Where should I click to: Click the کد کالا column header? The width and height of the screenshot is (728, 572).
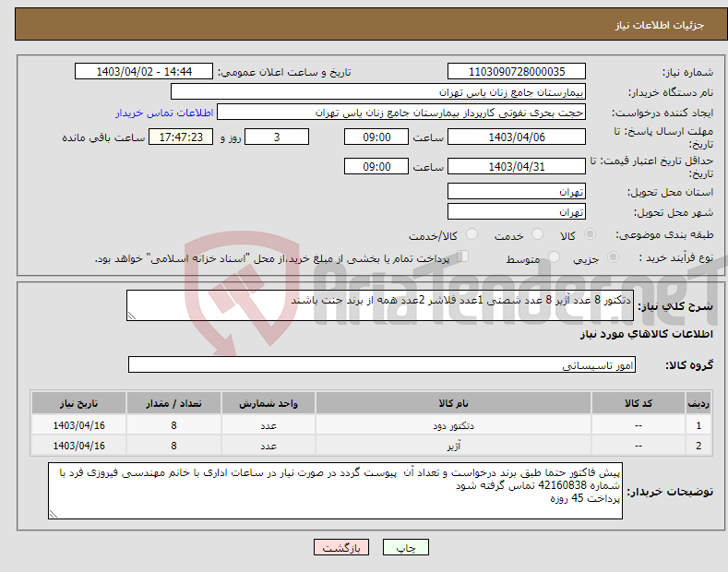[638, 403]
